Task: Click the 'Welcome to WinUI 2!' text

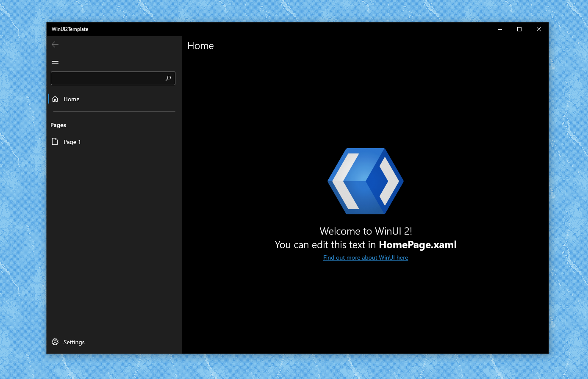Action: click(366, 231)
